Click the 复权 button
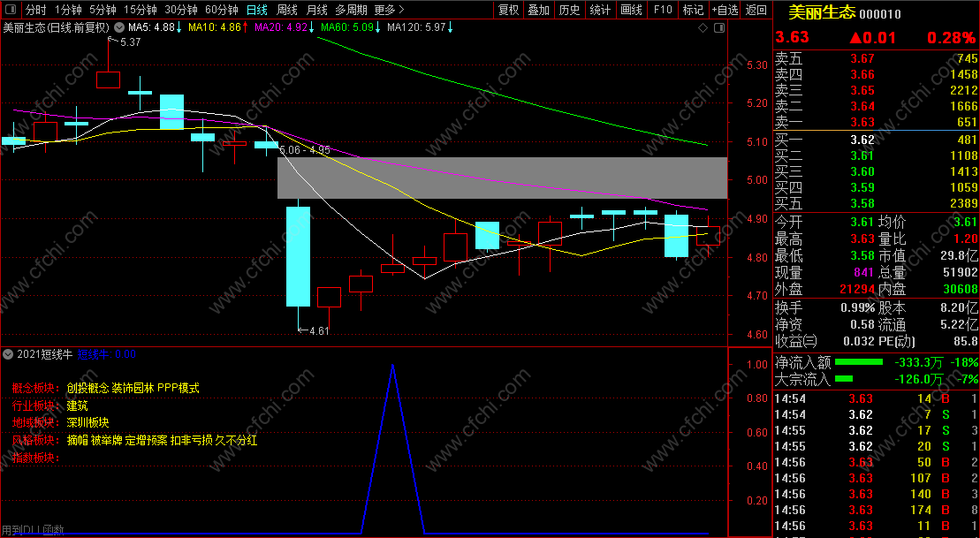980x538 pixels. (x=509, y=10)
